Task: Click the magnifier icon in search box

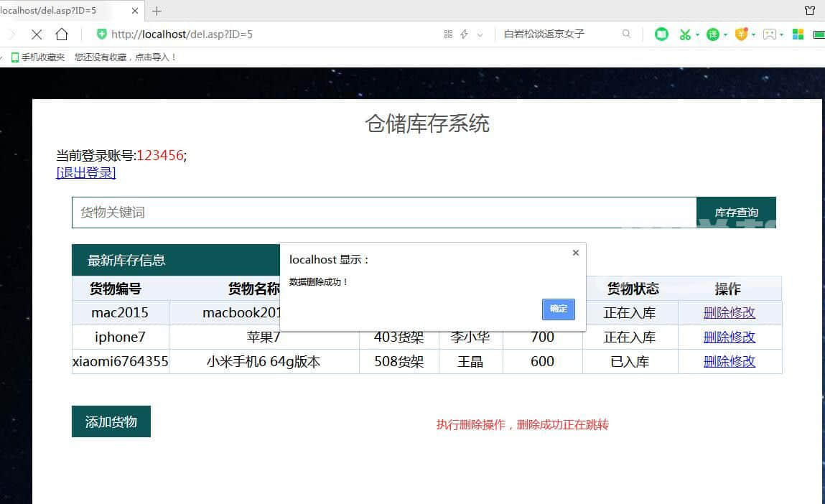Action: click(x=627, y=34)
